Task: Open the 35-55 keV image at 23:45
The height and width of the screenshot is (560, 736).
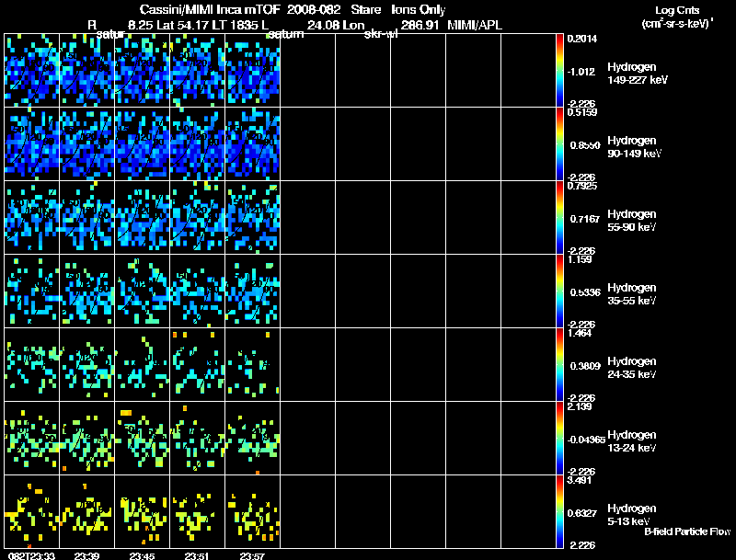Action: click(143, 291)
